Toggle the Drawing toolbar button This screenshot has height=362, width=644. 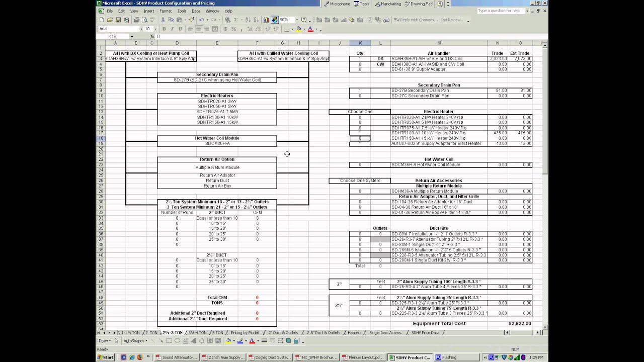tap(275, 20)
